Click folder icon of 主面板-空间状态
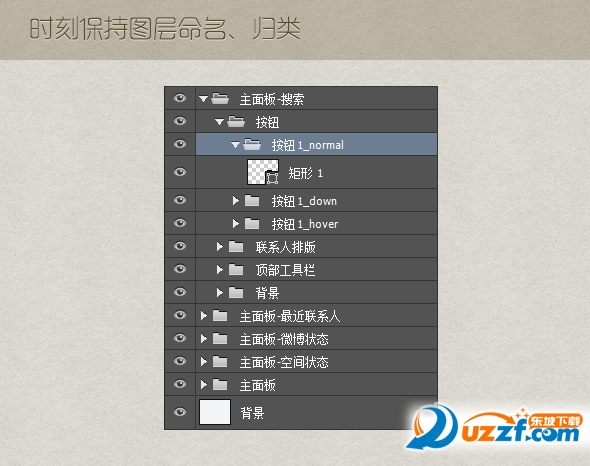This screenshot has width=590, height=466. click(x=220, y=362)
